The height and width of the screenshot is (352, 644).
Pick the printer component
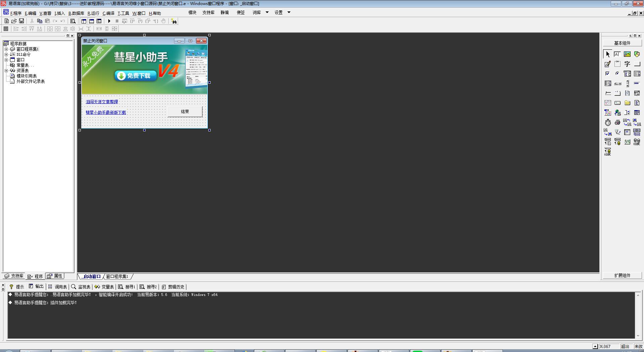(618, 122)
